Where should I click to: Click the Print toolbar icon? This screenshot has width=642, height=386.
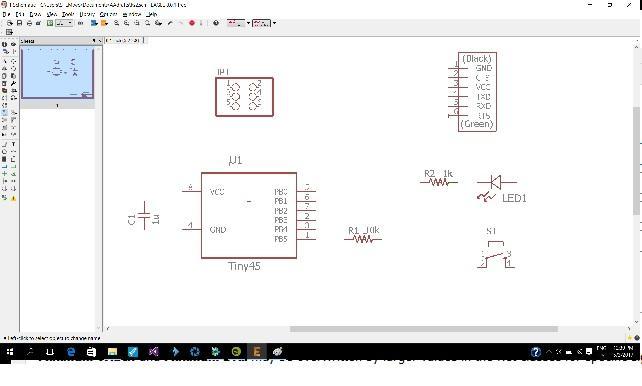[29, 23]
